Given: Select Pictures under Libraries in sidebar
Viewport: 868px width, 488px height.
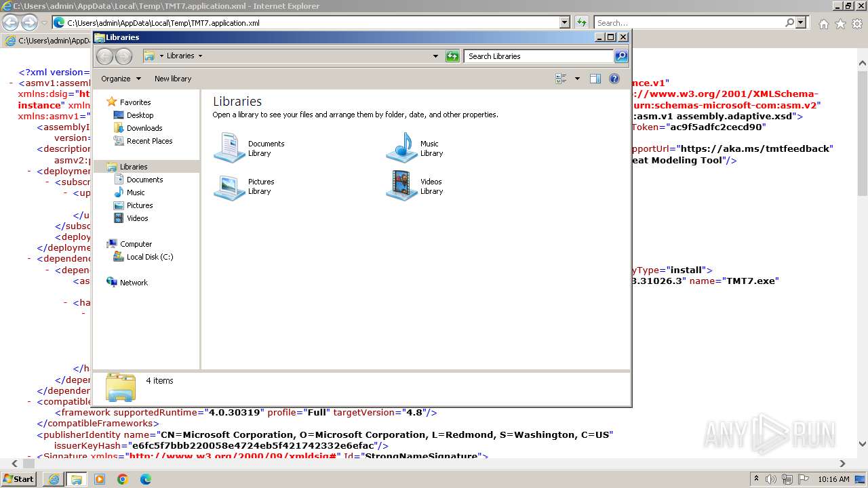Looking at the screenshot, I should pos(140,205).
